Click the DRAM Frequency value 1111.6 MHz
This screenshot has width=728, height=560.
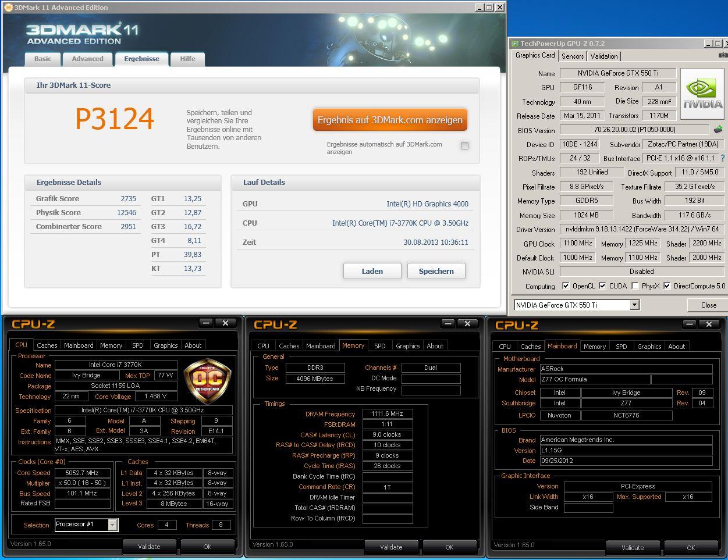pyautogui.click(x=388, y=413)
